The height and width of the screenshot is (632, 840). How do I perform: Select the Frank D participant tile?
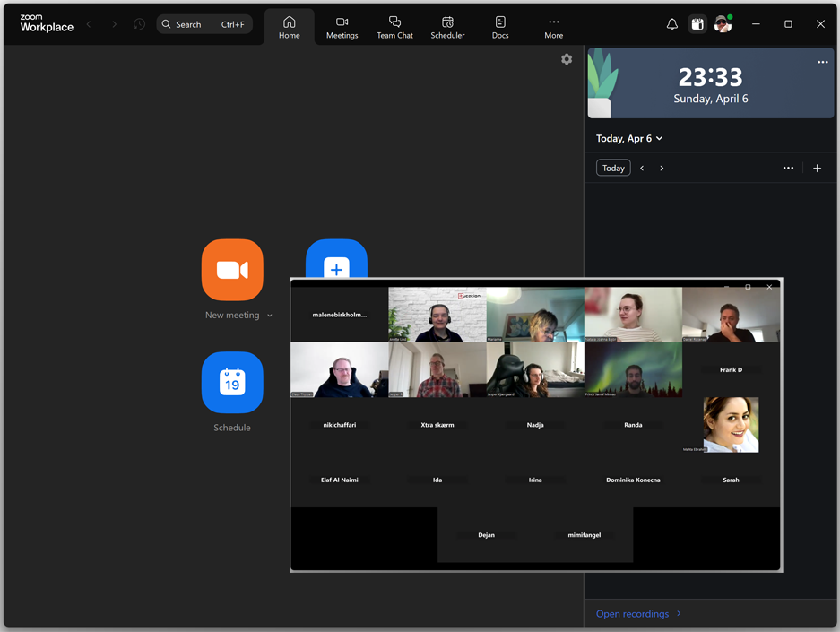731,369
